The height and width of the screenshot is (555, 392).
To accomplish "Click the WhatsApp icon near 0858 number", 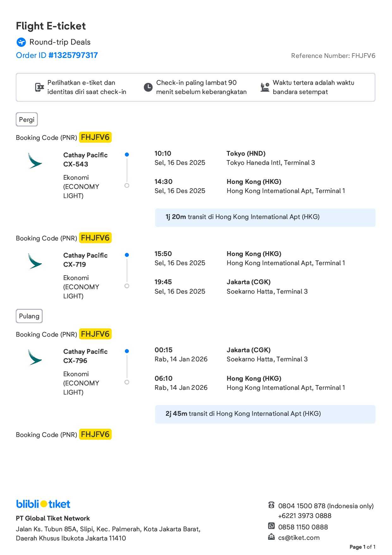I will pyautogui.click(x=271, y=526).
